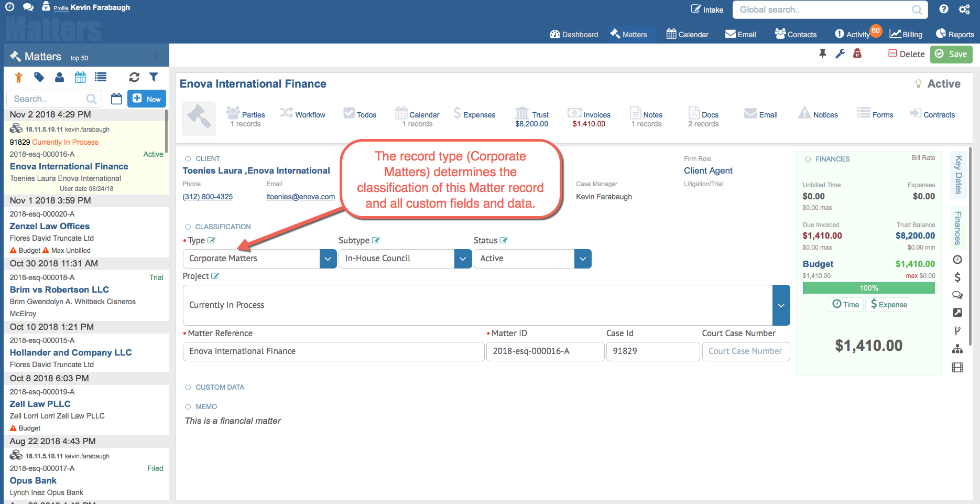Click the Court Case Number field
Image resolution: width=980 pixels, height=504 pixels.
point(746,351)
